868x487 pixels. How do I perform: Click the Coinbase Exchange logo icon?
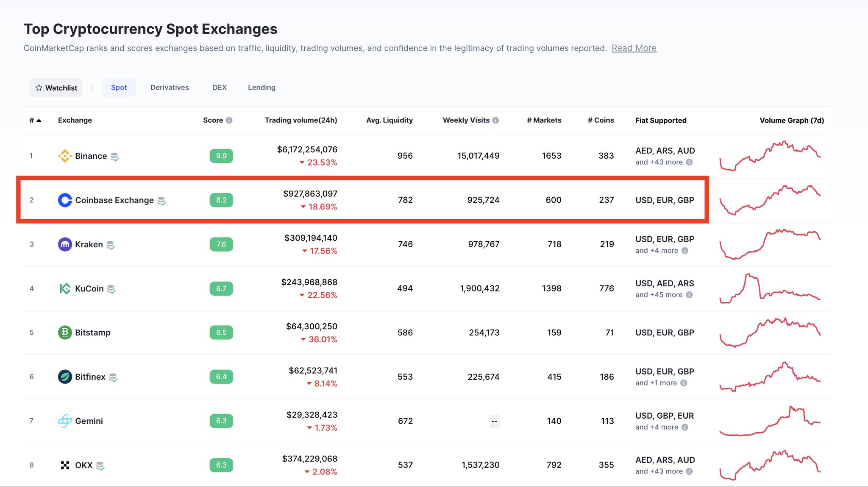65,200
